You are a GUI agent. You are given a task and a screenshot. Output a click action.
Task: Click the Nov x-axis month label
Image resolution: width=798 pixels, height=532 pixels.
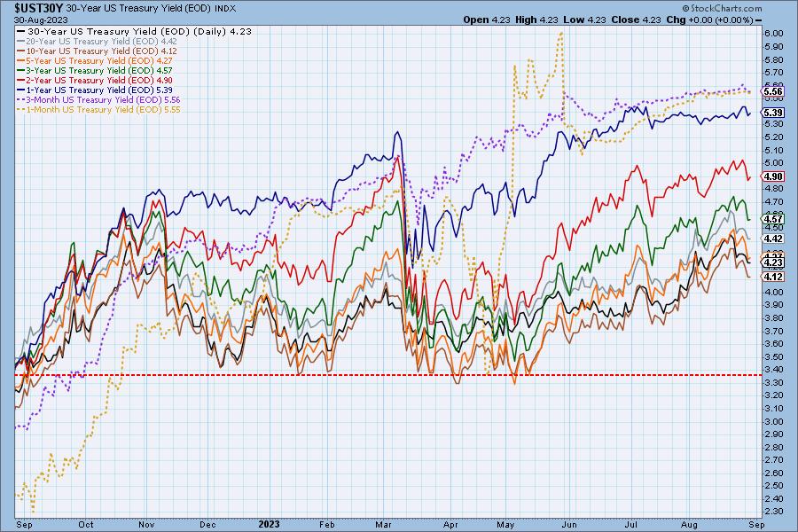[146, 525]
